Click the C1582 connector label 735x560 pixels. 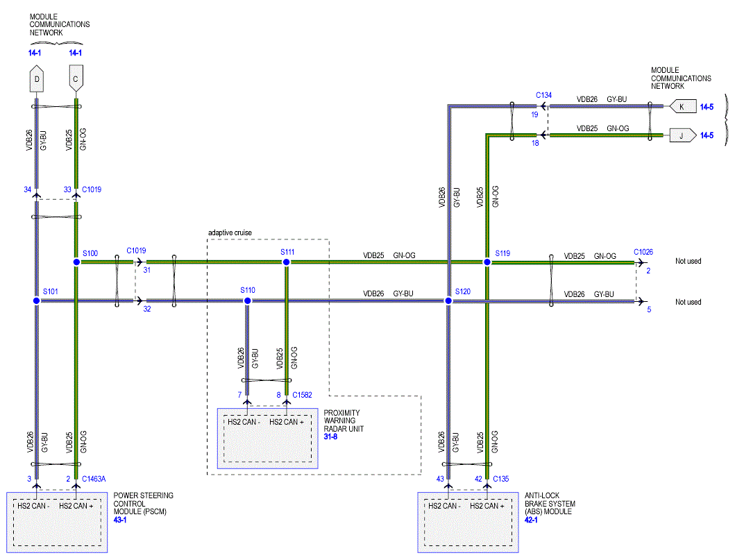pos(302,395)
